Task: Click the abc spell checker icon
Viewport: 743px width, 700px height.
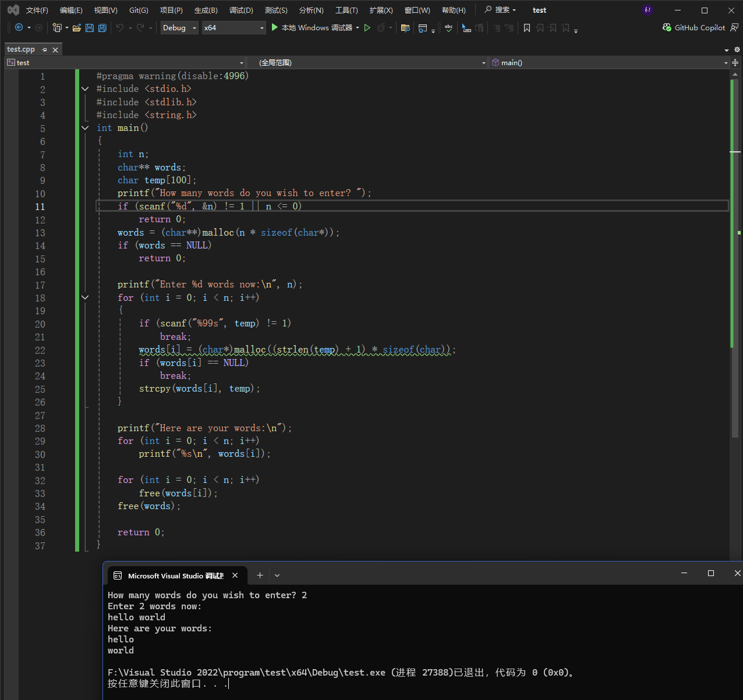Action: pyautogui.click(x=448, y=27)
